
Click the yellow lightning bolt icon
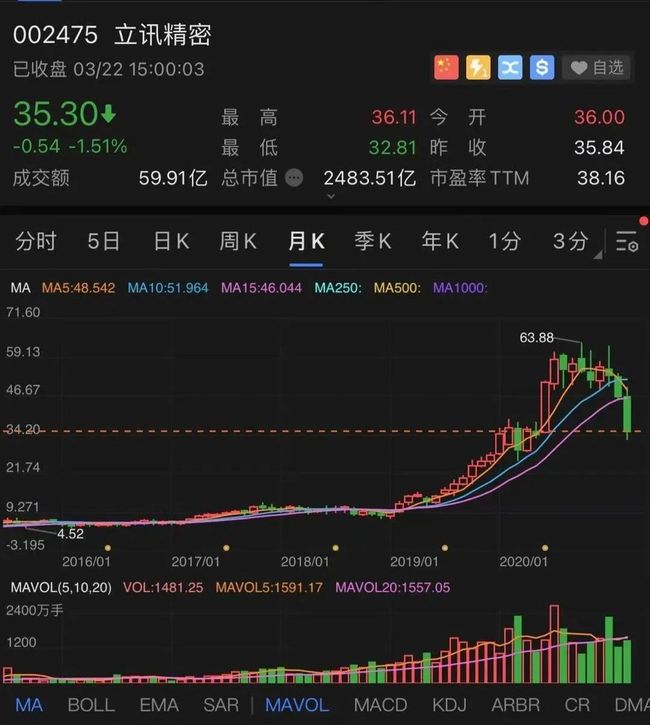tap(478, 67)
